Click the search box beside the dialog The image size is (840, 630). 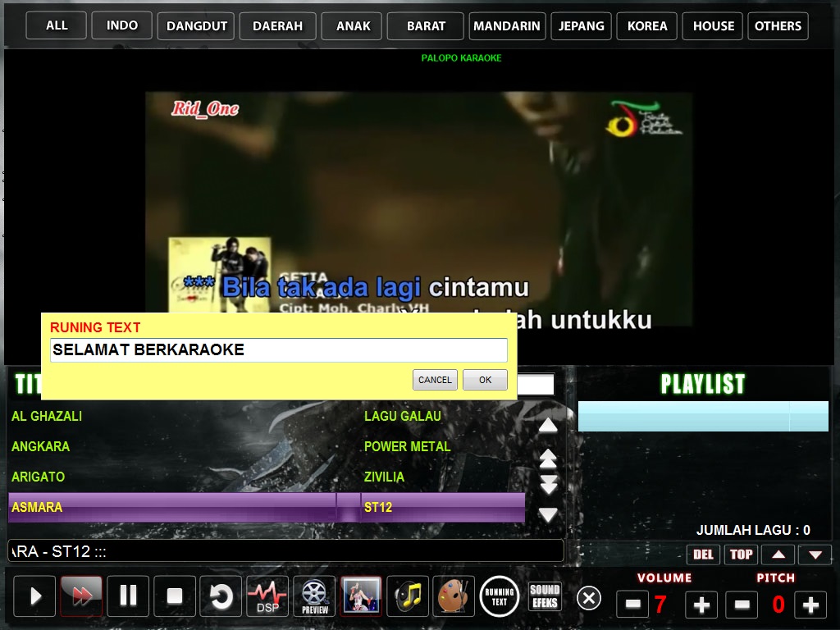(x=536, y=385)
